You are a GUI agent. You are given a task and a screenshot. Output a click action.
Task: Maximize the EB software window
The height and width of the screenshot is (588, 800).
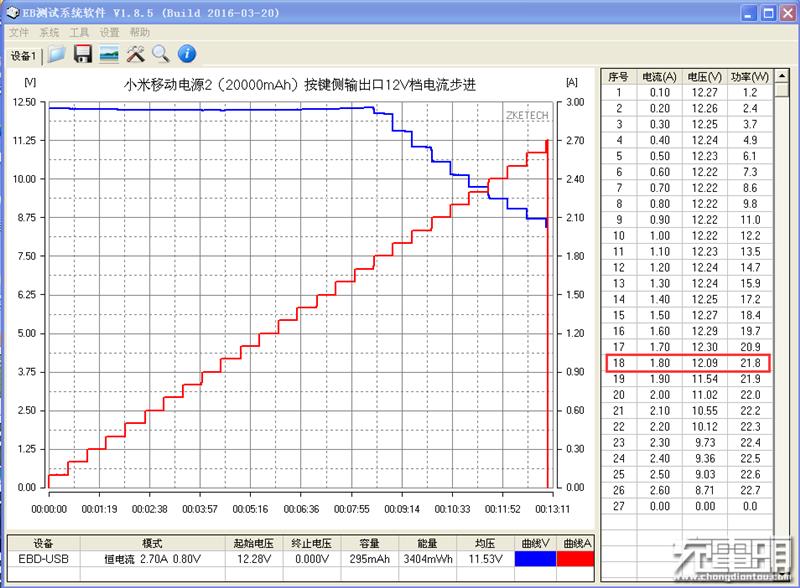point(768,13)
